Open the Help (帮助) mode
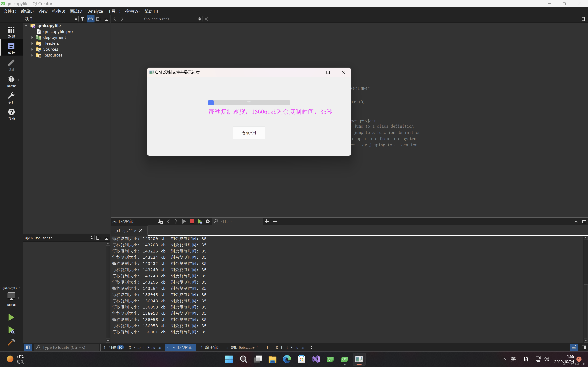This screenshot has width=588, height=367. (11, 114)
